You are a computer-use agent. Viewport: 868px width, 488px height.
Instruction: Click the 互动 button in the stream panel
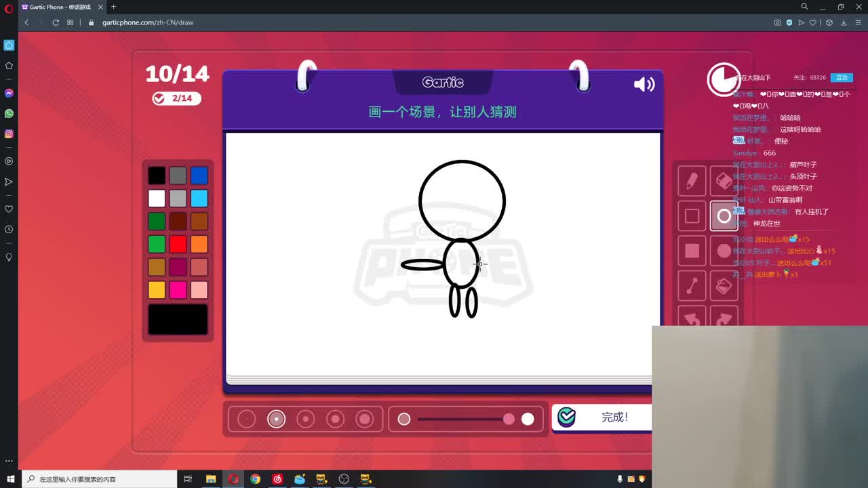pyautogui.click(x=841, y=77)
